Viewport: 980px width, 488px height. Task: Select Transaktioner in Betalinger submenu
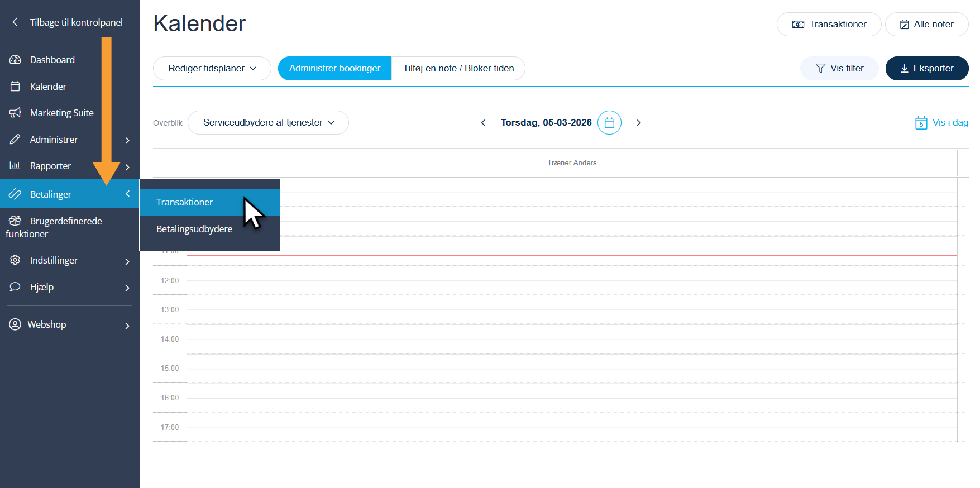[x=185, y=202]
